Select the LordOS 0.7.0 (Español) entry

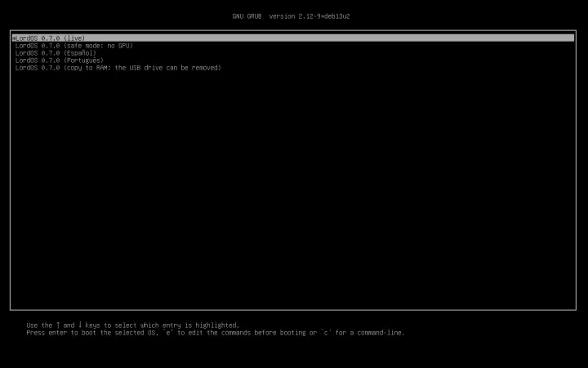56,53
